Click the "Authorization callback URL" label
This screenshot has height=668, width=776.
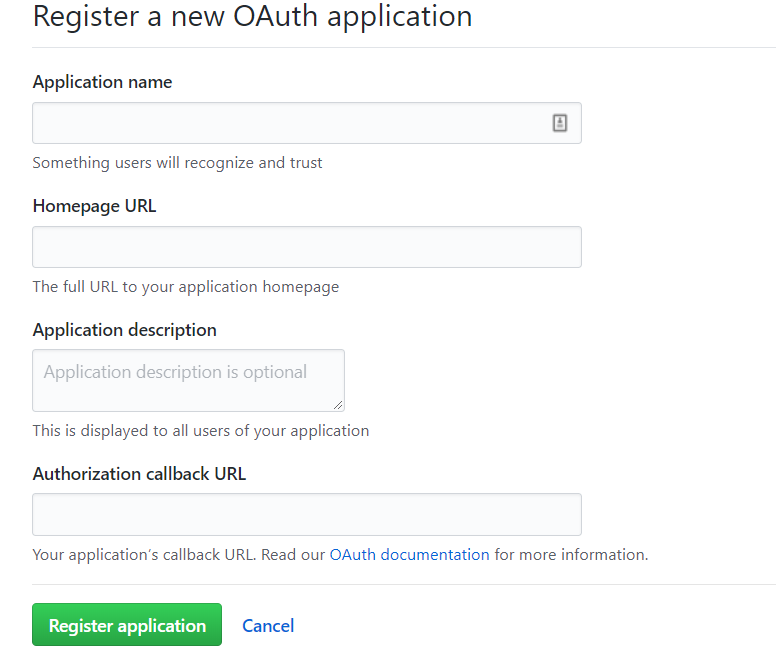pyautogui.click(x=139, y=473)
